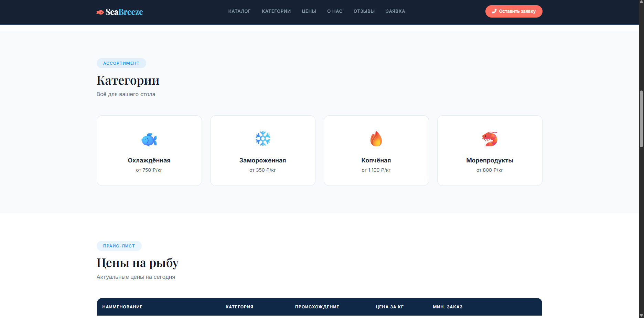Go to ЗАЯВКА in the navbar

(x=395, y=11)
